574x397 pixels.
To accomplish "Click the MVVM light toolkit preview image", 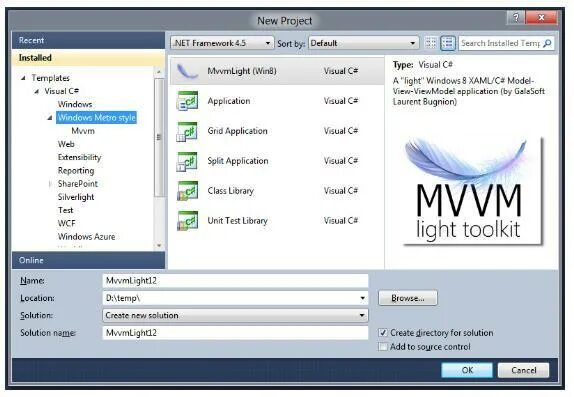I will coord(472,190).
